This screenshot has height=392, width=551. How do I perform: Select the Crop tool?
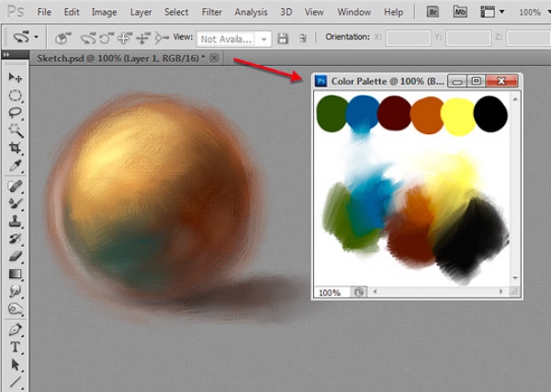[15, 148]
